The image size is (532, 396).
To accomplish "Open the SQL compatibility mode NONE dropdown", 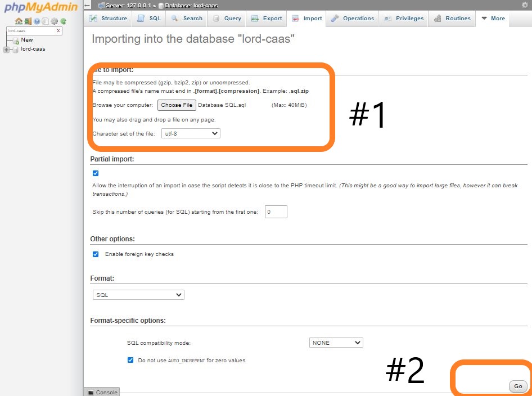I will 336,343.
